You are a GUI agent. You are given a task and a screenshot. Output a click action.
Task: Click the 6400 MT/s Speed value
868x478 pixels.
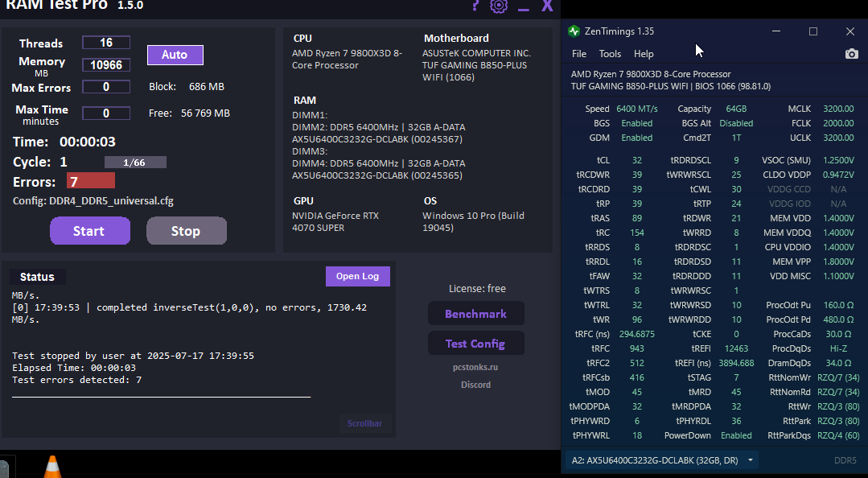coord(636,109)
